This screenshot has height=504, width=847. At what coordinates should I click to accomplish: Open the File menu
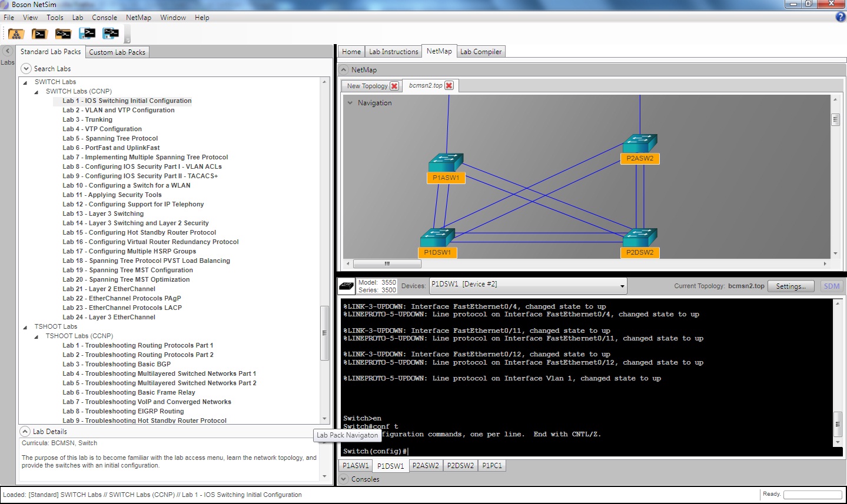pyautogui.click(x=9, y=18)
